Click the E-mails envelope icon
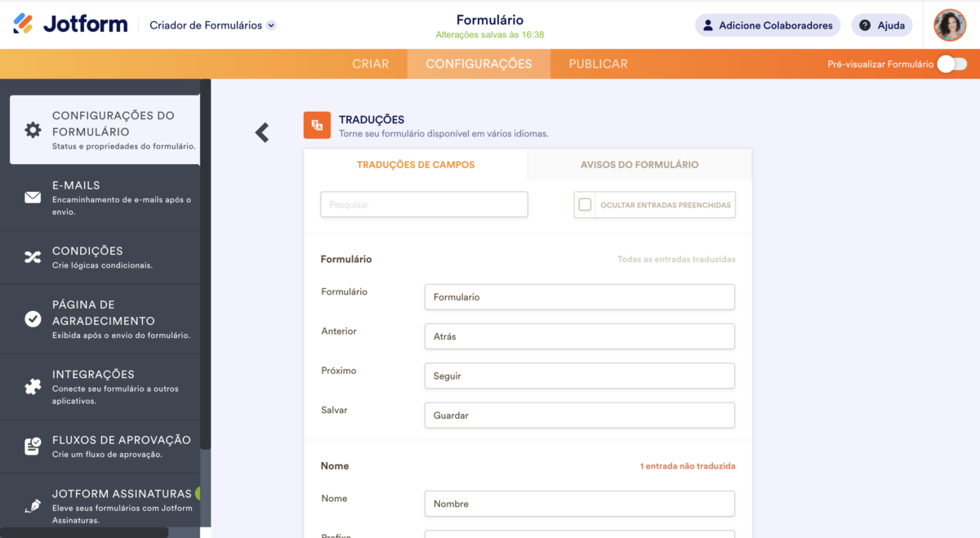The image size is (980, 538). (x=33, y=198)
